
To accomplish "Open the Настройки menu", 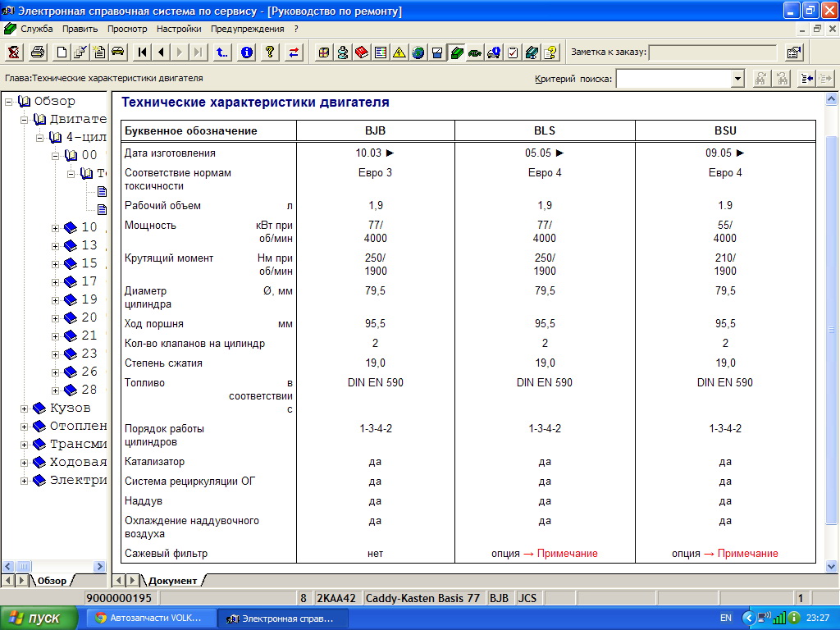I will 179,29.
